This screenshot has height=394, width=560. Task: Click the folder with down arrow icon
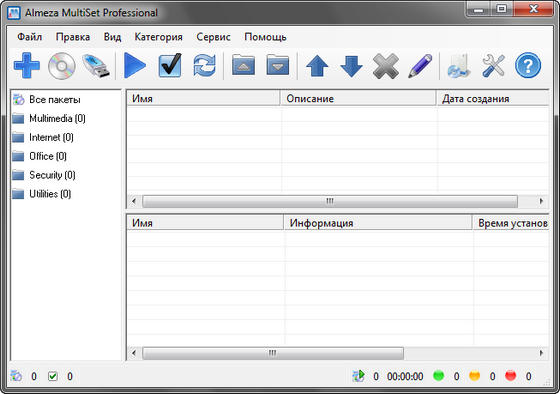(278, 65)
